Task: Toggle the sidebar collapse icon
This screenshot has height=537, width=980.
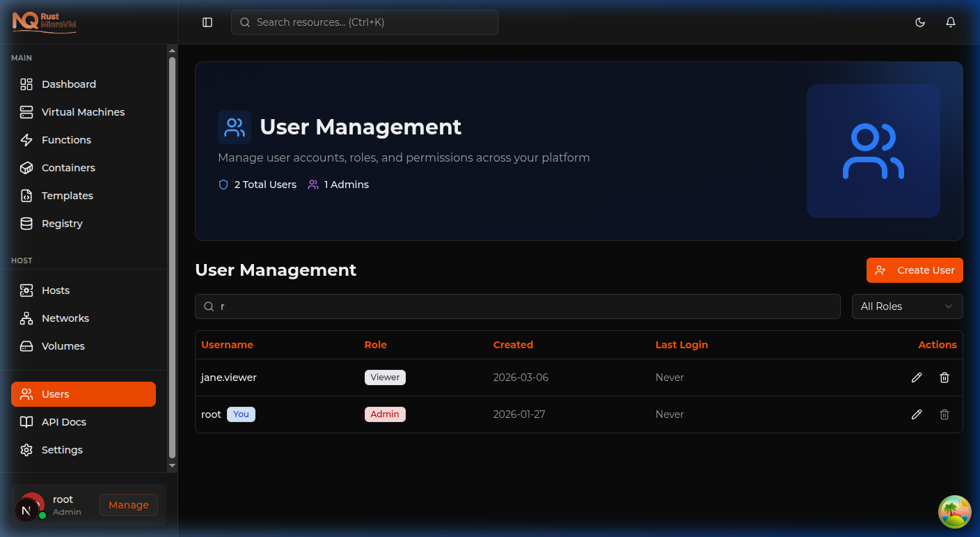Action: (207, 22)
